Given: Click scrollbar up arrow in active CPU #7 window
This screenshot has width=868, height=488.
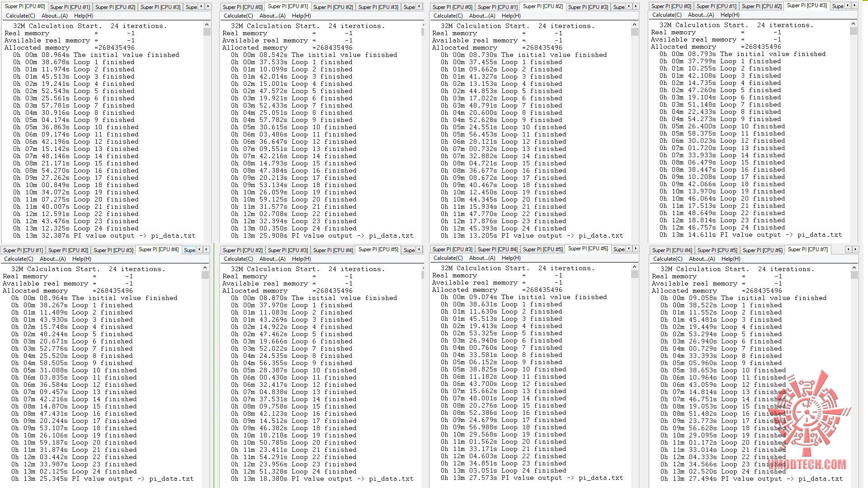Looking at the screenshot, I should [854, 267].
